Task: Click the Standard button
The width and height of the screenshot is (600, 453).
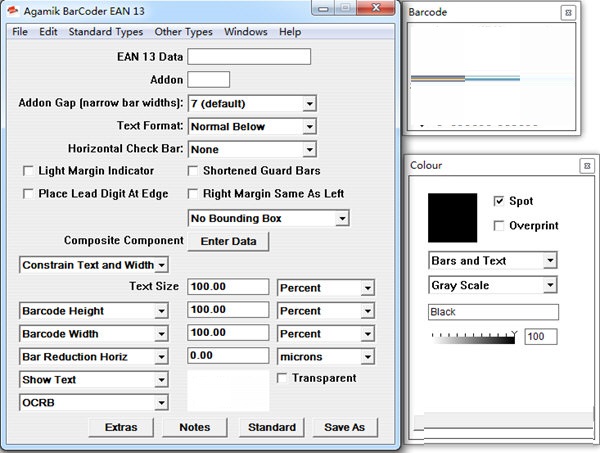Action: pyautogui.click(x=272, y=427)
